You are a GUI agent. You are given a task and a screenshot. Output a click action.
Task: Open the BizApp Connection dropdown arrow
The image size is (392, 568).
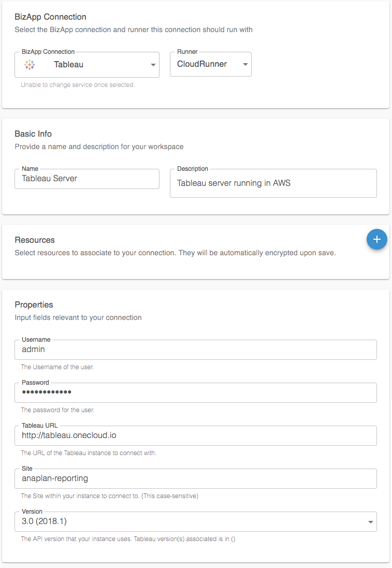click(153, 65)
